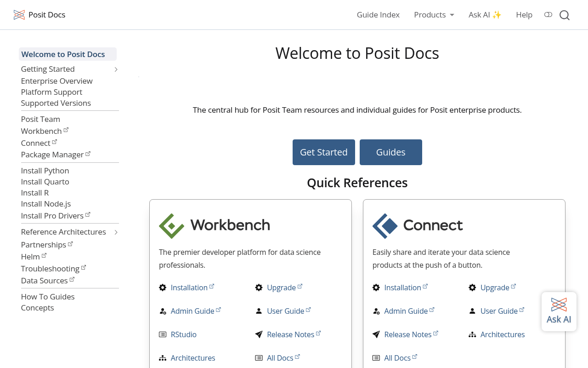Image resolution: width=588 pixels, height=368 pixels.
Task: Open the Workbench sidebar external link
Action: pos(45,131)
